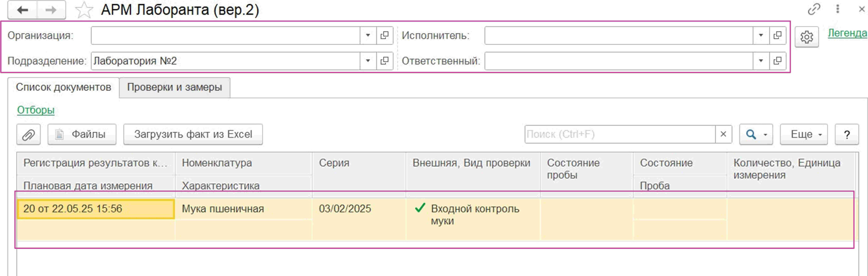Viewport: 868px width, 276px height.
Task: Go back with the left arrow button
Action: pyautogui.click(x=22, y=10)
